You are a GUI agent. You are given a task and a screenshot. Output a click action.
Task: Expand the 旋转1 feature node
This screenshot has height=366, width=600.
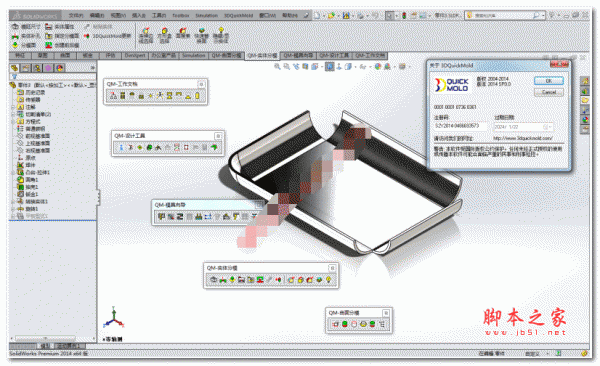pyautogui.click(x=13, y=209)
